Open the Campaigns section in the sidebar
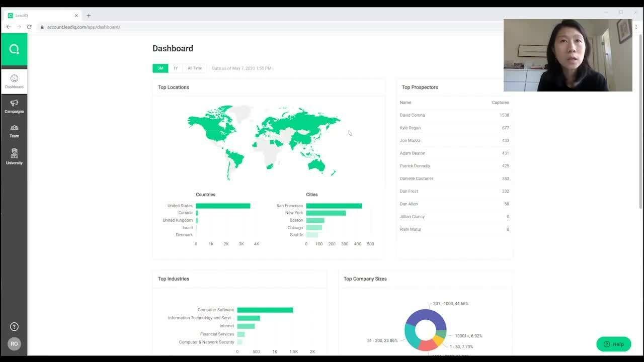644x362 pixels. pos(14,106)
